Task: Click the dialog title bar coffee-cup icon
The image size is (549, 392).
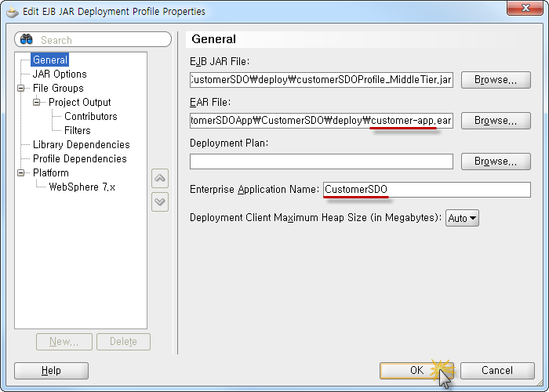Action: [13, 12]
